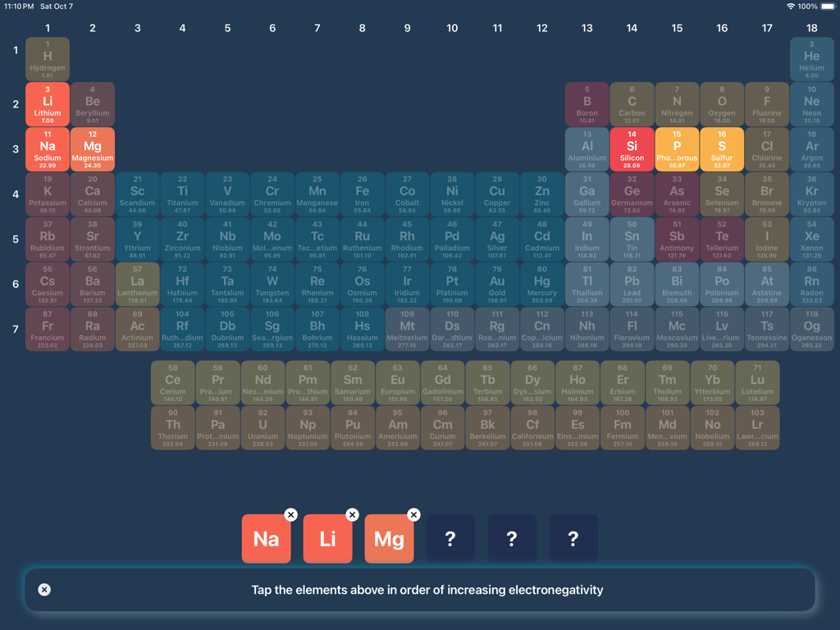Select the Oganesson element tile
The image size is (840, 630).
point(812,329)
